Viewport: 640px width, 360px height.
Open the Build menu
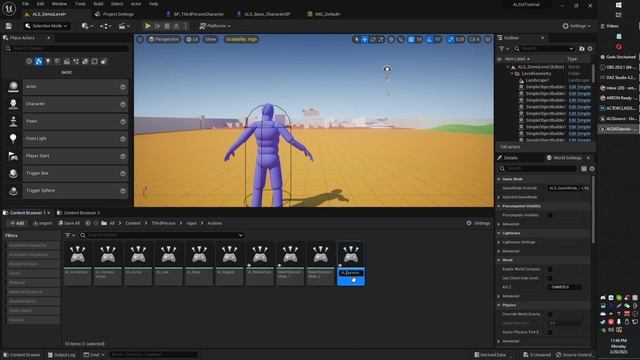[x=98, y=4]
